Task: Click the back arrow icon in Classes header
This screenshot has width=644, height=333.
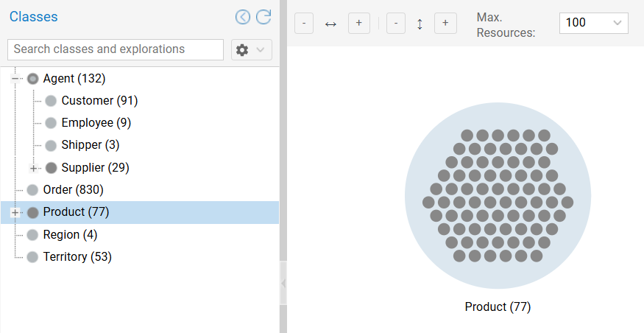Action: tap(243, 17)
